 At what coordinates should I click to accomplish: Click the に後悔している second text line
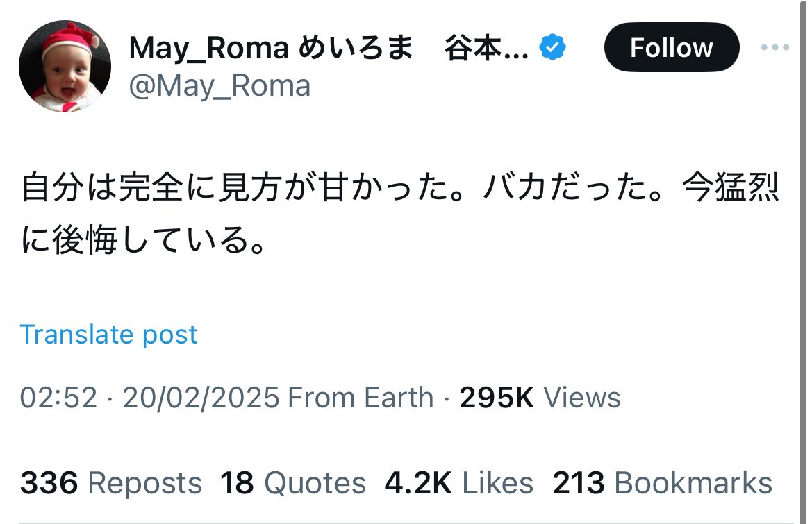[x=144, y=239]
